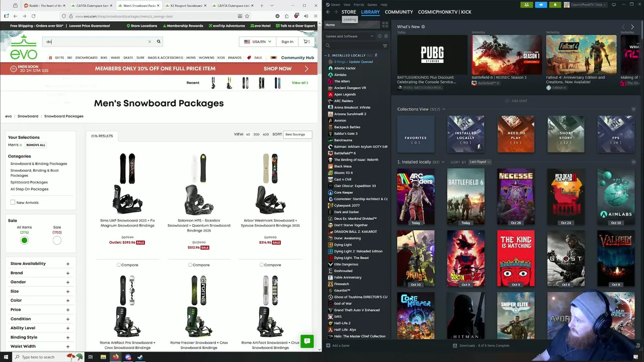Expand the Gender filter
644x362 pixels.
(40, 282)
